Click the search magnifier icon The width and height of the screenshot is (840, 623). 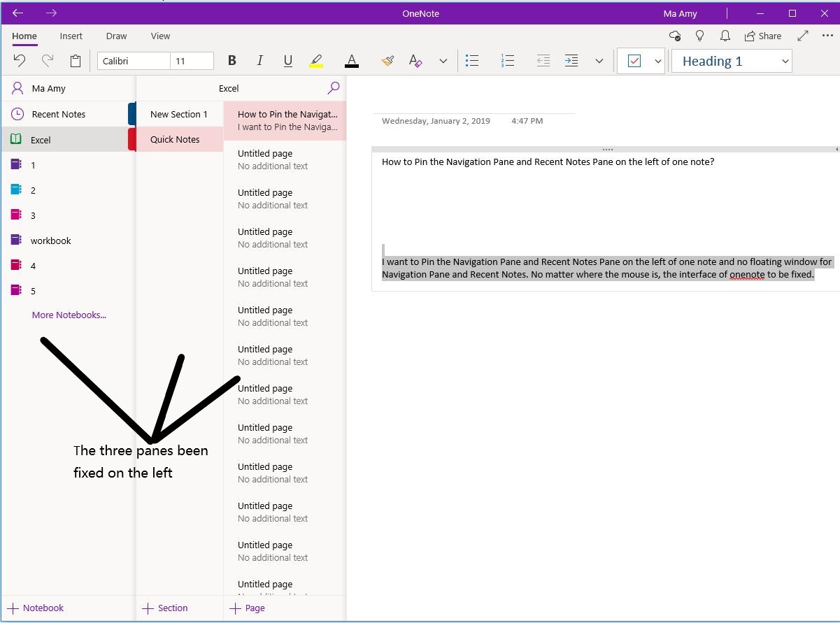point(334,88)
